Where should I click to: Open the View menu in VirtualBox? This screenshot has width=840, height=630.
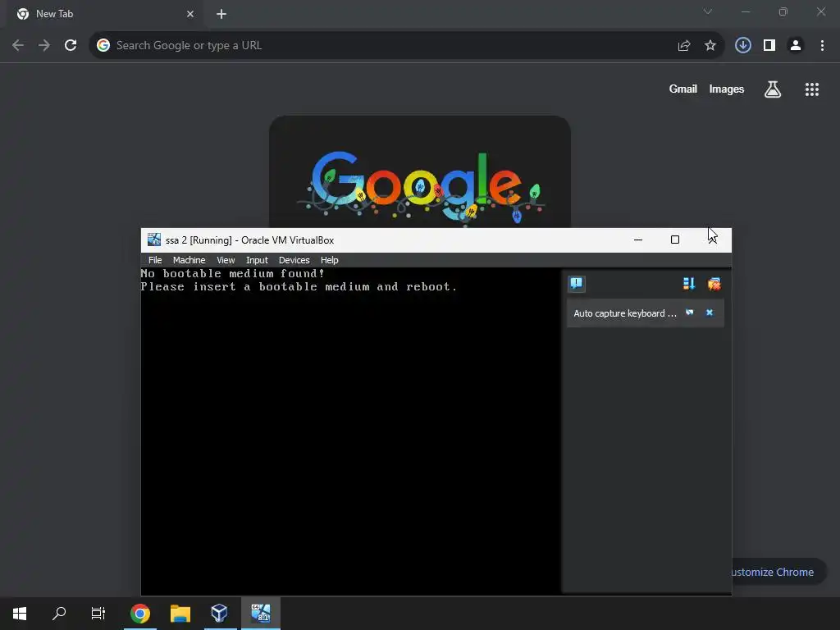click(226, 260)
